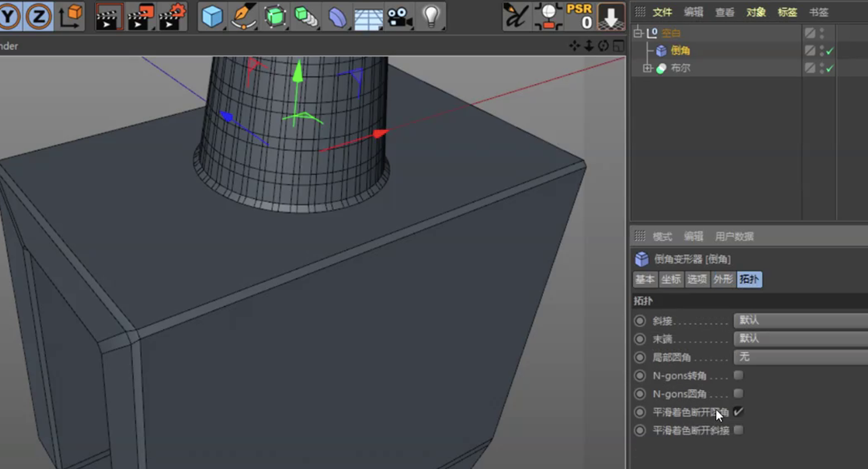Enable N-gons转角 checkbox
This screenshot has width=868, height=469.
pos(738,375)
